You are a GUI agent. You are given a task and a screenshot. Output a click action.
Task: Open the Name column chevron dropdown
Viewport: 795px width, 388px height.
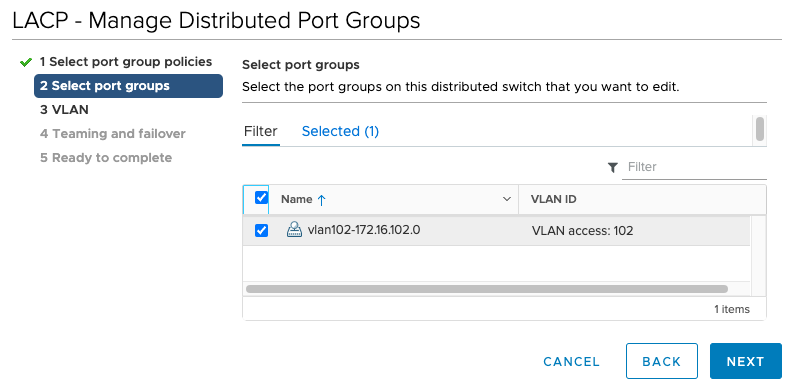[x=506, y=199]
